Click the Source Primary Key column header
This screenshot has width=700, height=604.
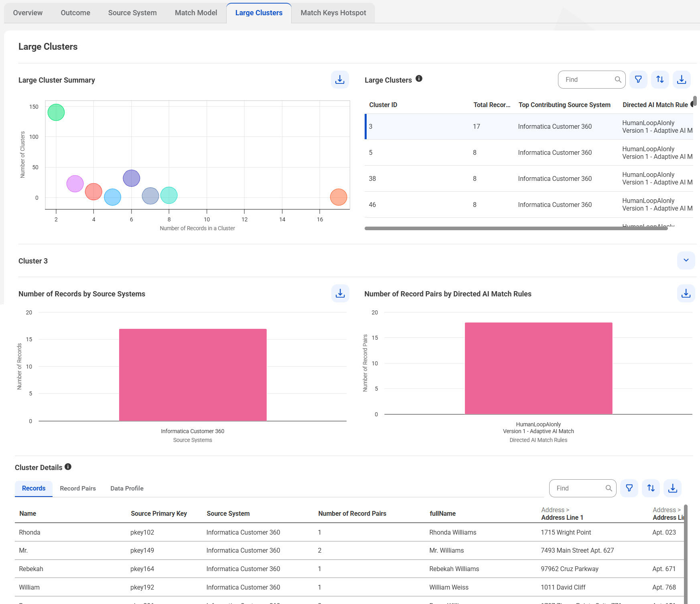pos(159,513)
